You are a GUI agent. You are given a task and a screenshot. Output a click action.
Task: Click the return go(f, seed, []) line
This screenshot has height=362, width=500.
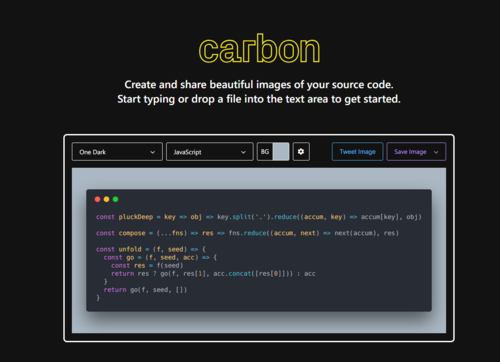pos(145,290)
